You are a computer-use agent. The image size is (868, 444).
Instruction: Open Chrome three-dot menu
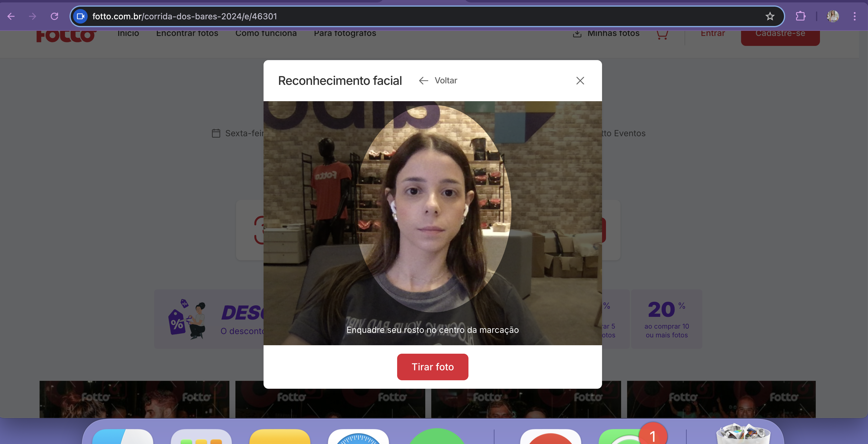tap(854, 16)
